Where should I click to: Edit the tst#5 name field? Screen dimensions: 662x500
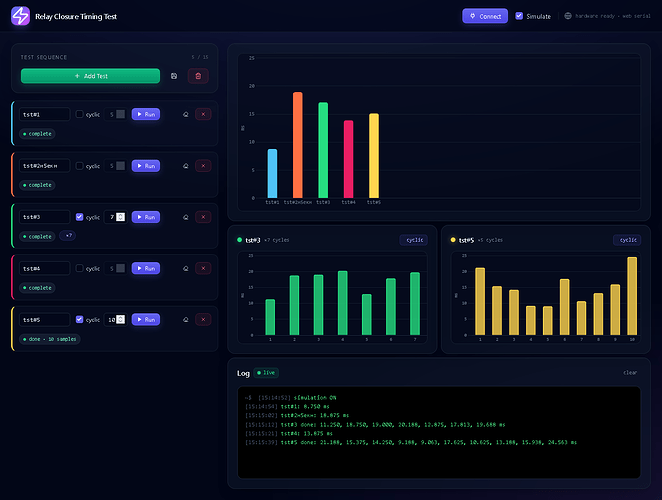45,320
